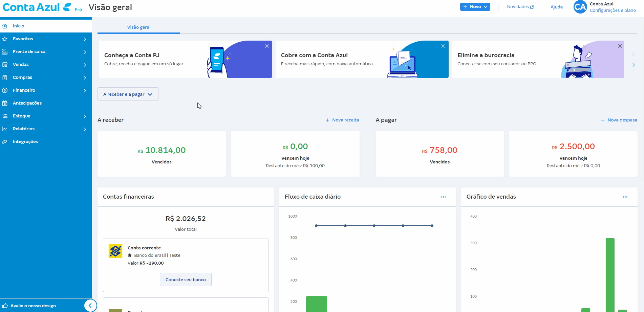Open Início in the sidebar menu
The image size is (644, 312).
[x=46, y=26]
